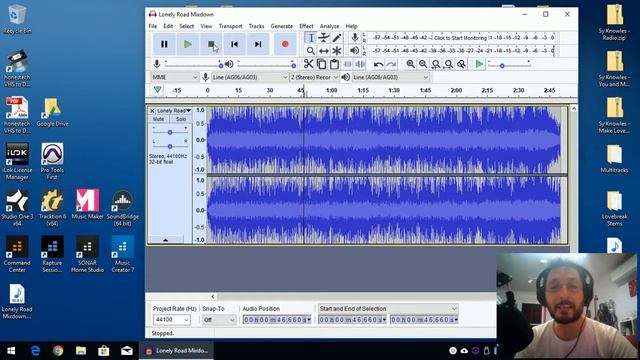Click the play-at-speed slider
The height and width of the screenshot is (360, 640).
tap(509, 64)
